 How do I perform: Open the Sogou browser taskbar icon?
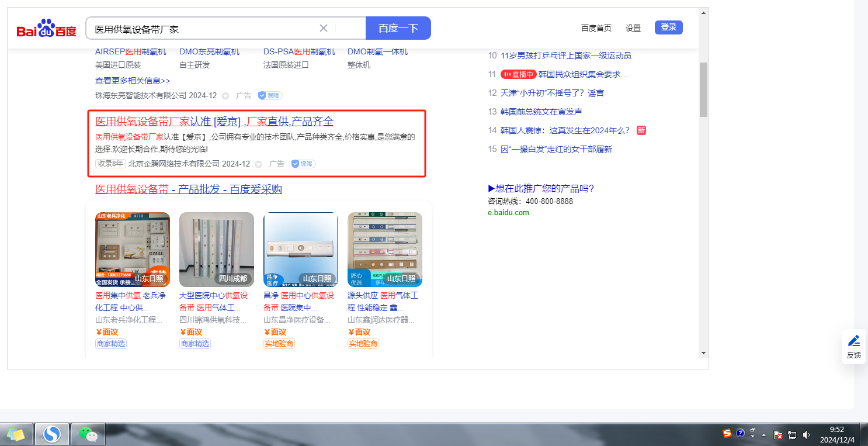[53, 434]
